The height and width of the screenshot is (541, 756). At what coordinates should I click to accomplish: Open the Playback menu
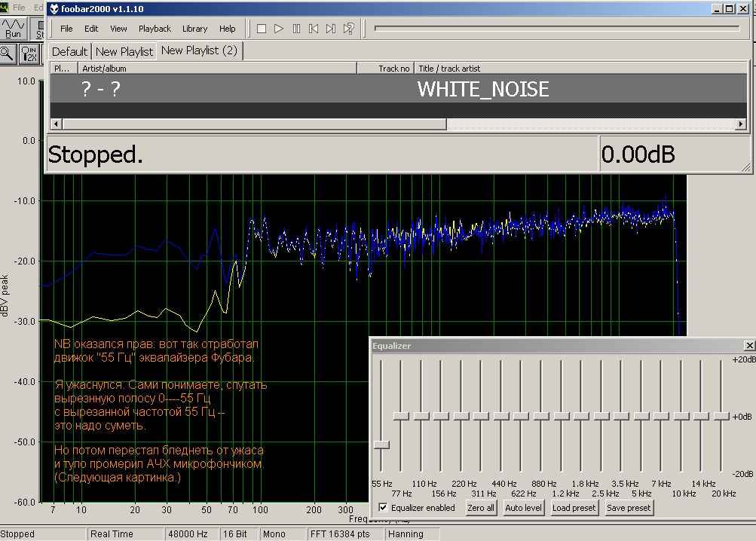point(155,29)
